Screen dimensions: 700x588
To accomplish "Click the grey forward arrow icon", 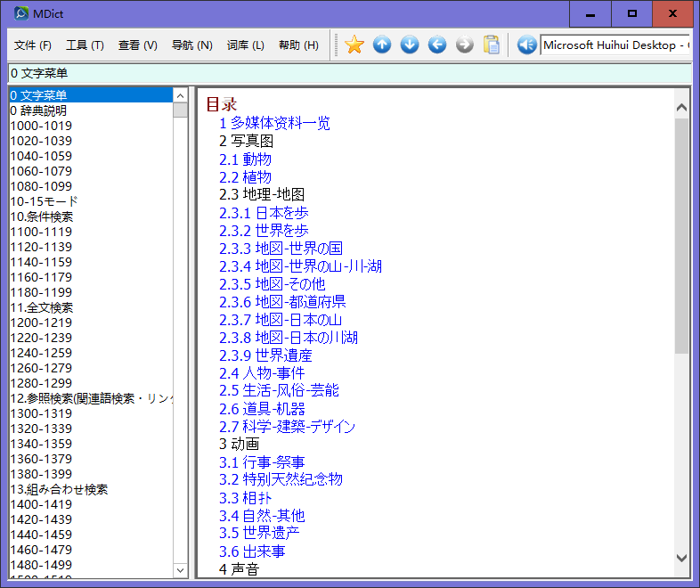I will pos(465,45).
